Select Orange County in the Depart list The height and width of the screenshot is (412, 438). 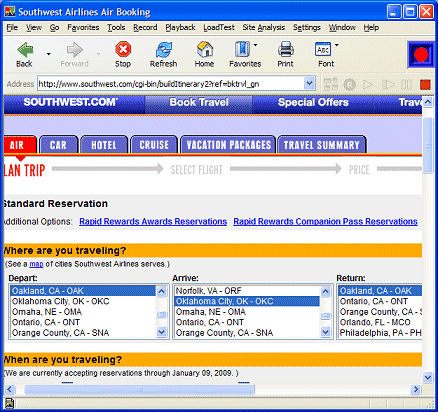(83, 333)
